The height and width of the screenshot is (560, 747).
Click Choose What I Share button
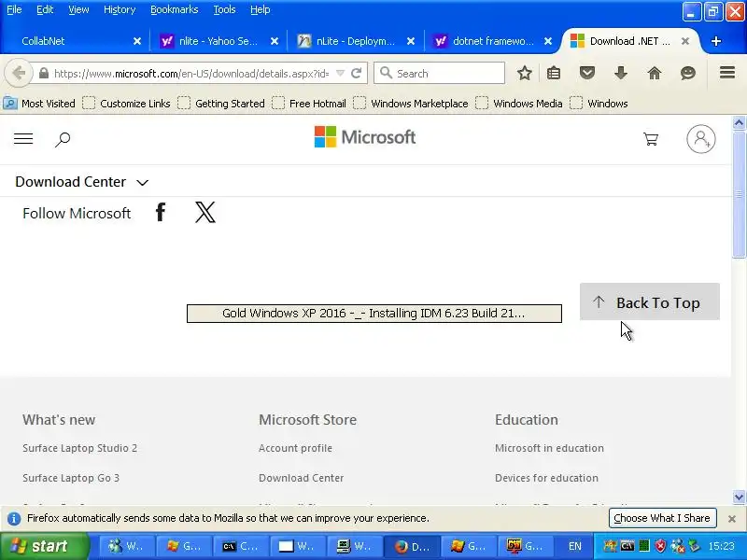coord(662,518)
